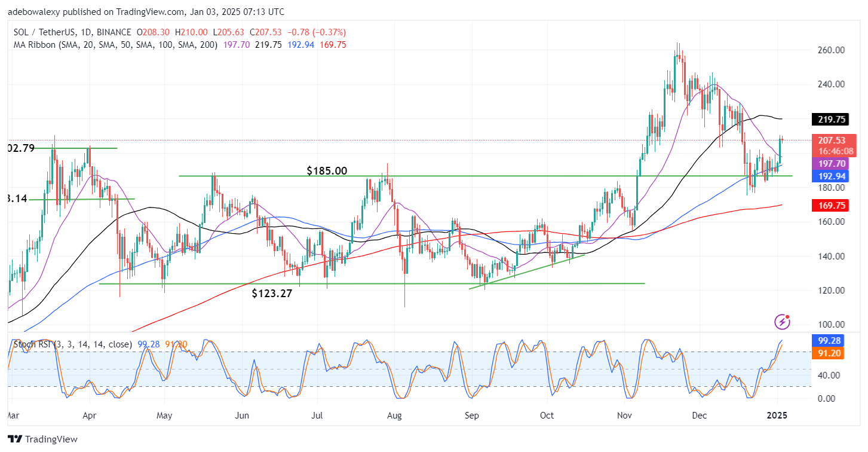Viewport: 868px width, 452px height.
Task: Click the Jul label on time axis
Action: [x=317, y=414]
